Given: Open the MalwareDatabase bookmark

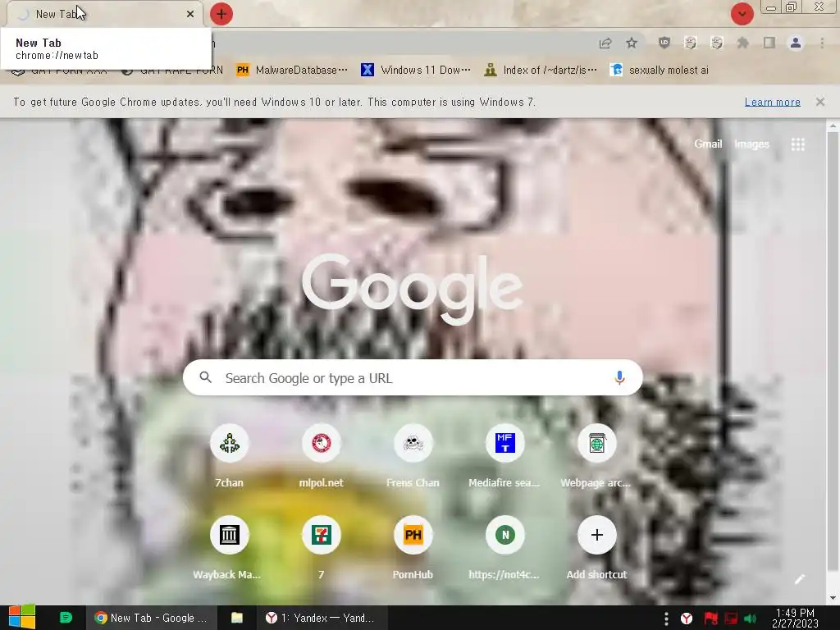Looking at the screenshot, I should [x=292, y=71].
